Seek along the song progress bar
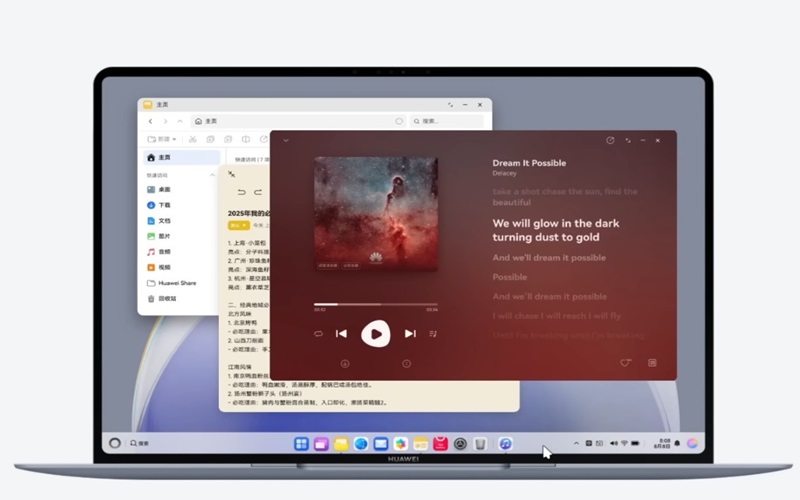 click(376, 304)
